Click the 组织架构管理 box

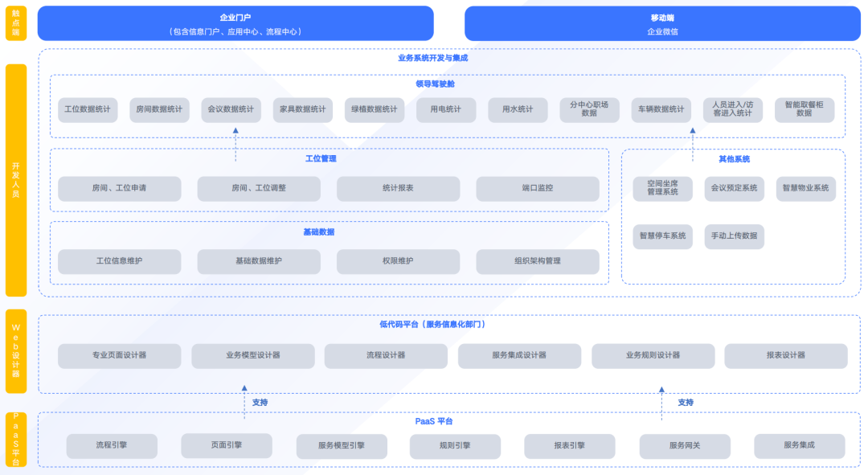click(538, 261)
